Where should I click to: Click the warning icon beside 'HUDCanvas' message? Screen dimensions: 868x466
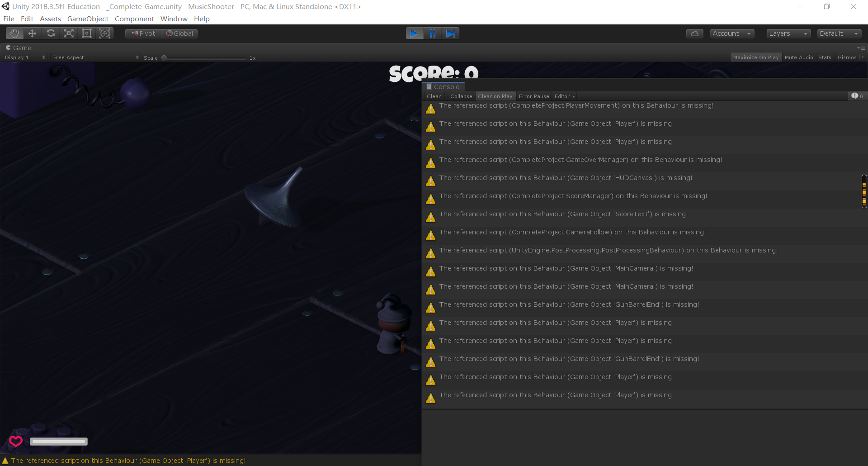pyautogui.click(x=431, y=181)
